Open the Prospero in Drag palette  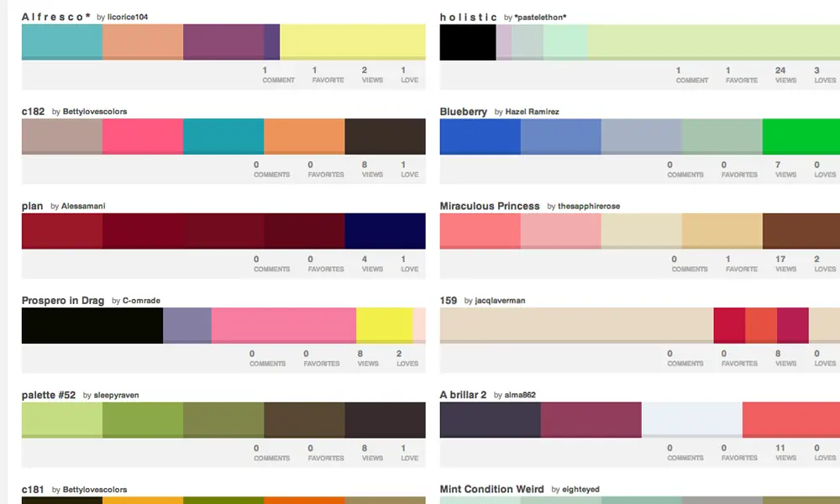(63, 301)
